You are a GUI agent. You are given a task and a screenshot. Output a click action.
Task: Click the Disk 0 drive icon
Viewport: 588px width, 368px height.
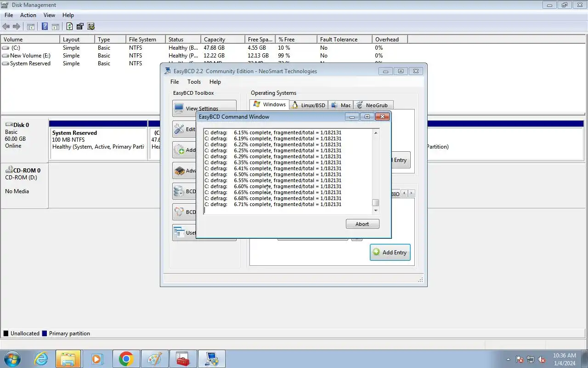pyautogui.click(x=9, y=125)
